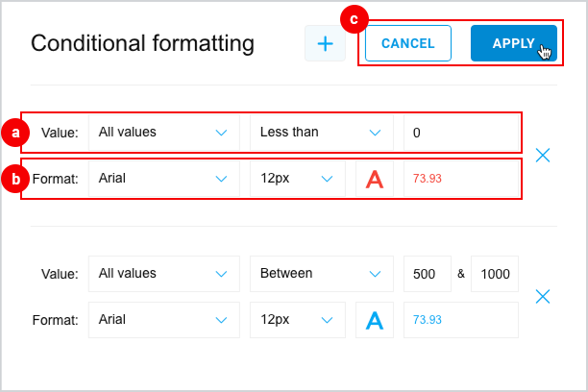Click the upper bound field with 1000
The width and height of the screenshot is (588, 392).
(x=495, y=274)
